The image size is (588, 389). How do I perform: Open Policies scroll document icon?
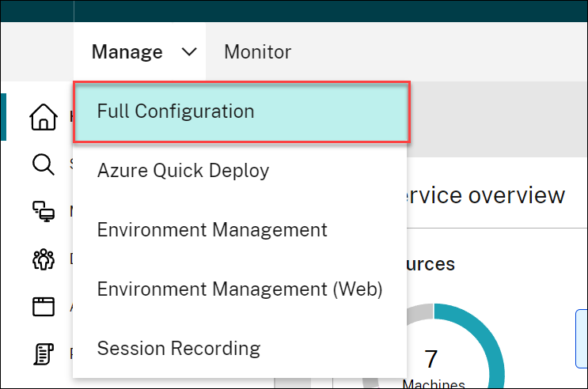click(x=43, y=353)
